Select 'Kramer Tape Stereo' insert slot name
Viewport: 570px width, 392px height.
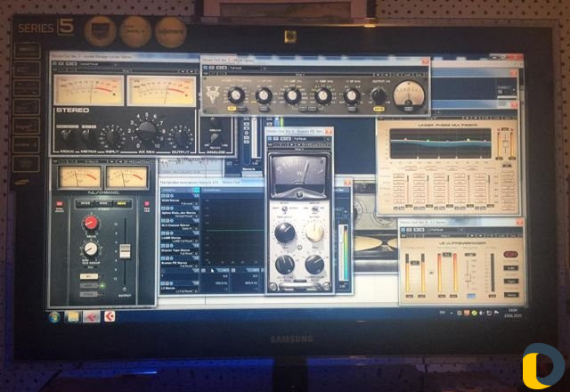coord(176,250)
